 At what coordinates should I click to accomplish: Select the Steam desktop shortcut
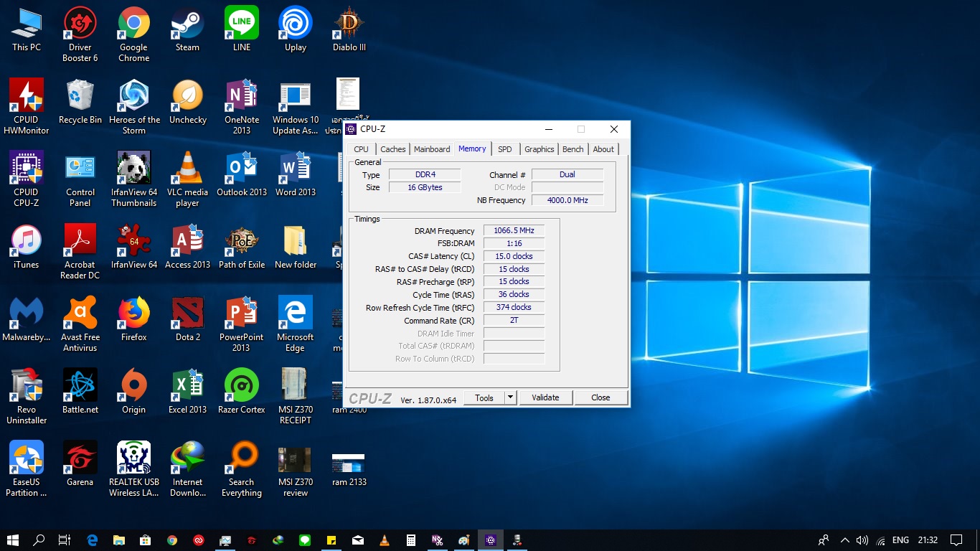tap(188, 29)
